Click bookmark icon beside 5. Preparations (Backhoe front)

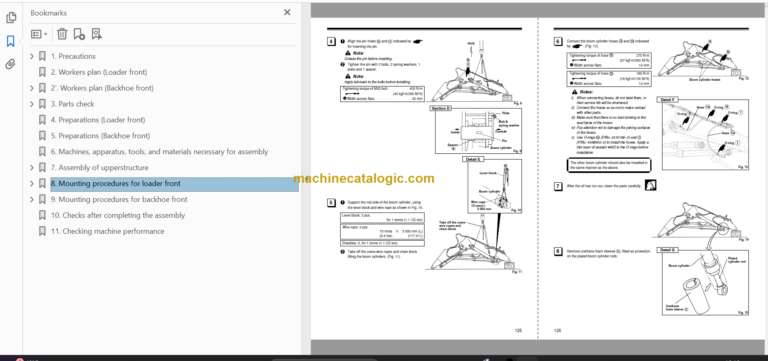pos(43,136)
